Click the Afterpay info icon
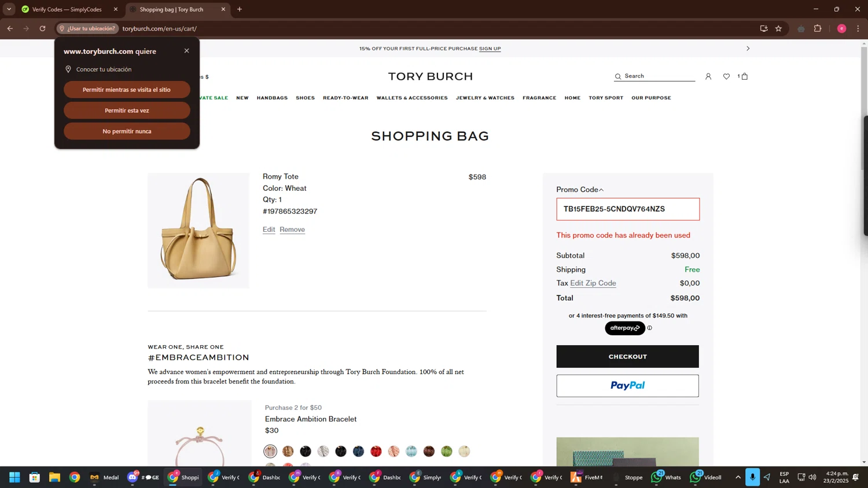Screen dimensions: 868x488 [649, 328]
